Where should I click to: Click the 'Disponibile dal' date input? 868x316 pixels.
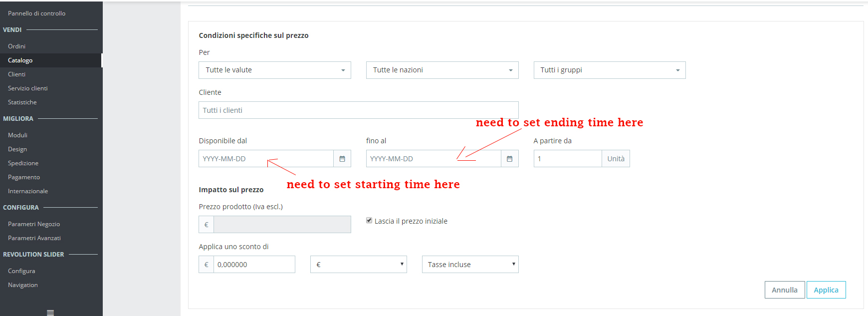pyautogui.click(x=266, y=159)
